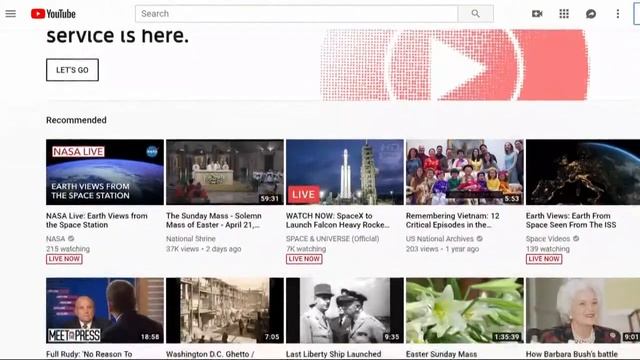Click title 'The Sunday Mass - Solemn Mass of Easter'

coord(214,220)
